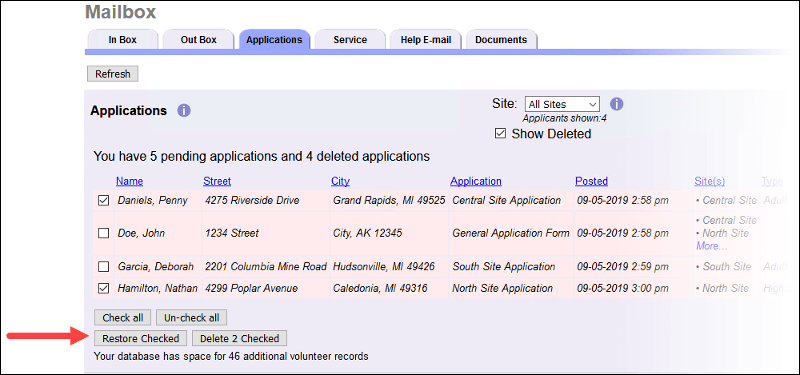
Task: Click the Refresh button
Action: (113, 74)
